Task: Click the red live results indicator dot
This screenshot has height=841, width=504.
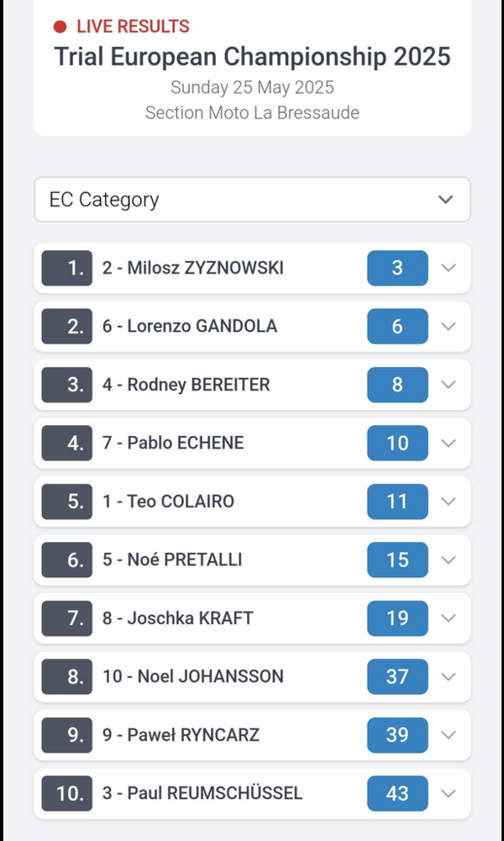Action: (x=60, y=26)
